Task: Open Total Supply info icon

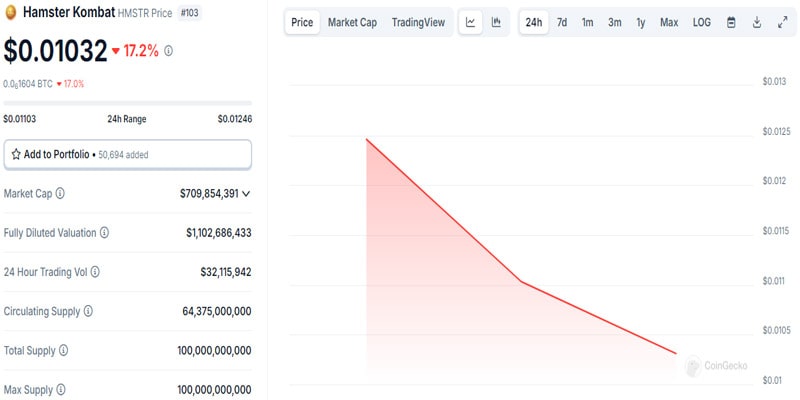Action: point(63,351)
